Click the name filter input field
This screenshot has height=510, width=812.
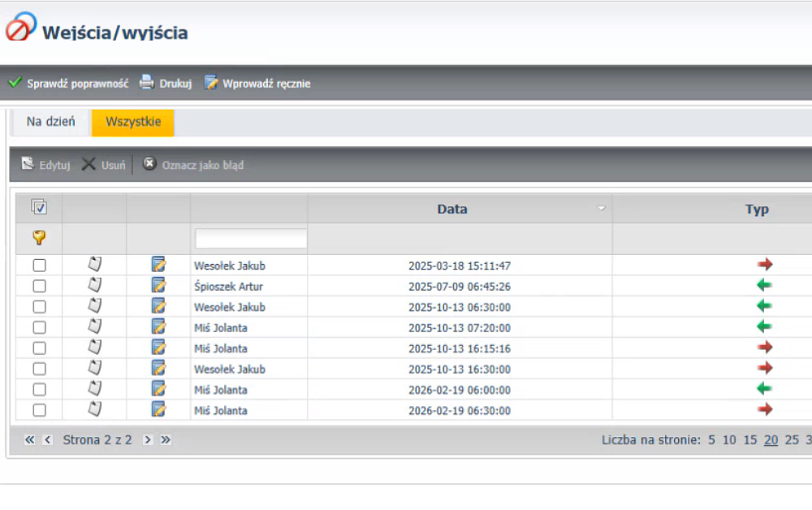251,238
